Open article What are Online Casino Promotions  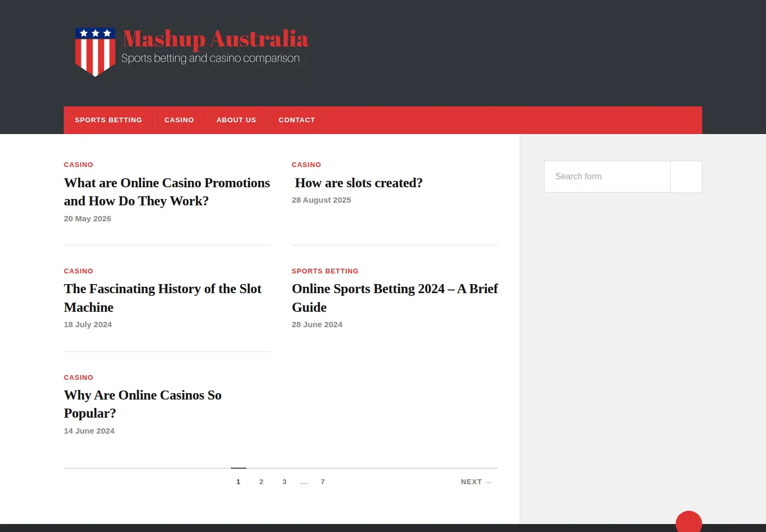(x=167, y=192)
